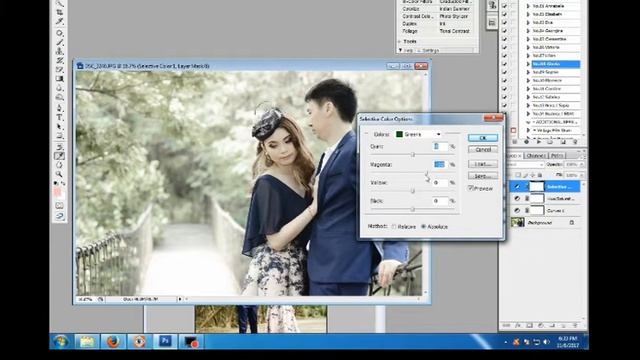Select the Blur tool
The height and width of the screenshot is (360, 640).
pos(60,88)
